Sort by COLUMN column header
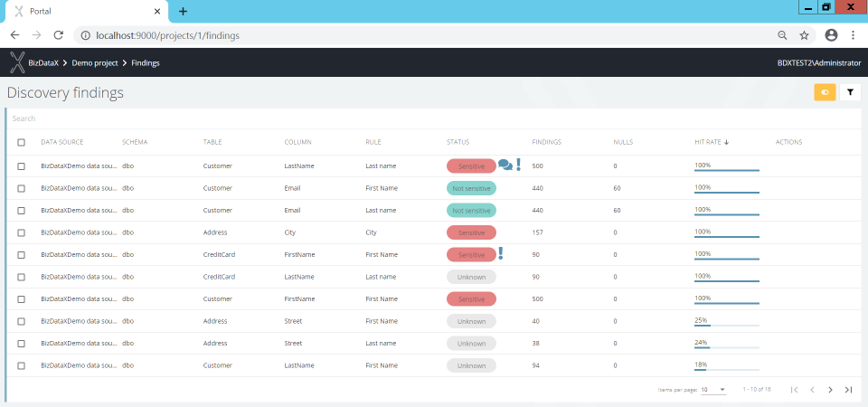The image size is (868, 407). (x=297, y=142)
